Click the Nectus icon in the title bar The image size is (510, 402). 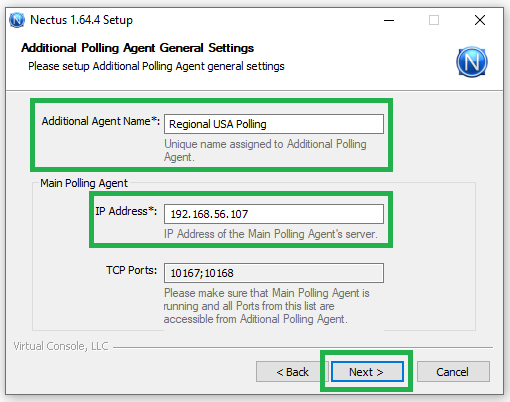coord(17,20)
